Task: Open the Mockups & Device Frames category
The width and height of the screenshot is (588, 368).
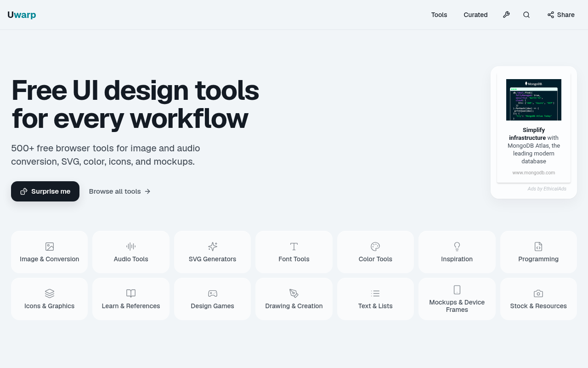Action: 457,299
